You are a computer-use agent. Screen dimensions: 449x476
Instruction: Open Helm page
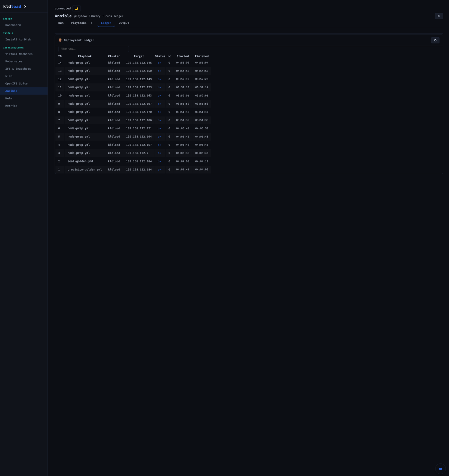coord(24,98)
